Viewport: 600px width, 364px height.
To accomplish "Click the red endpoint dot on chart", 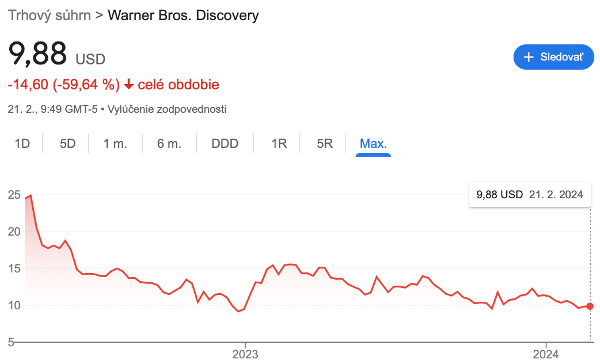I will tap(590, 306).
